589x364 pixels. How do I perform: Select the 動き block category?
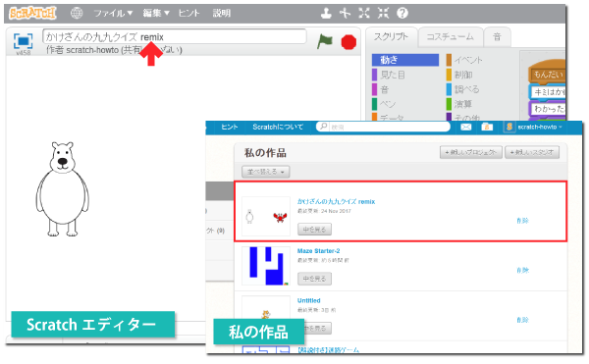point(405,60)
